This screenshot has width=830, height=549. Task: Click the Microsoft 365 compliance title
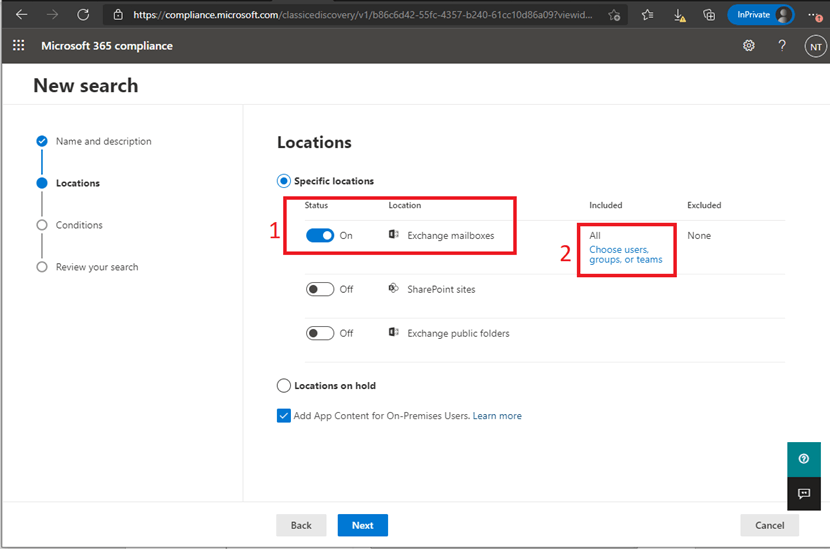pos(107,46)
